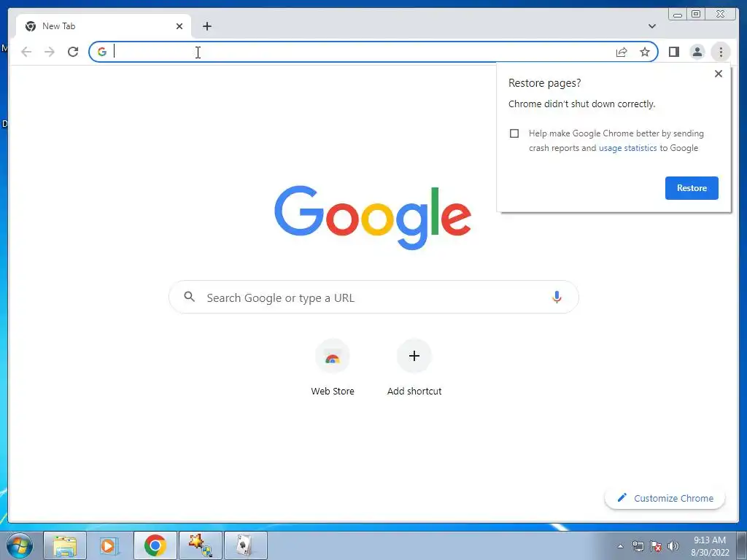Click the restore-down window button
Screen dimensions: 747x560
pyautogui.click(x=695, y=15)
